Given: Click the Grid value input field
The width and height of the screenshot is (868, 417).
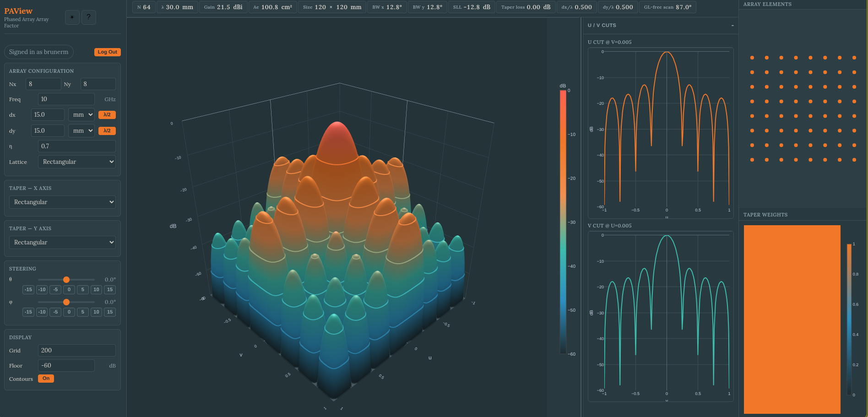Looking at the screenshot, I should pos(77,351).
